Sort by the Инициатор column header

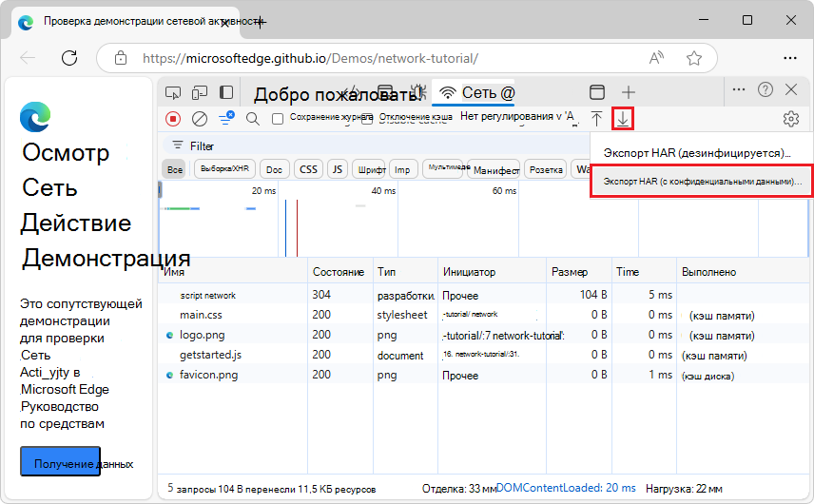coord(493,271)
